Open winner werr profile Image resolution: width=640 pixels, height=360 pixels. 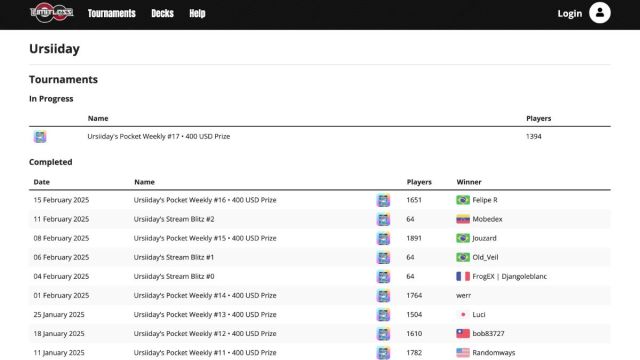pos(464,296)
